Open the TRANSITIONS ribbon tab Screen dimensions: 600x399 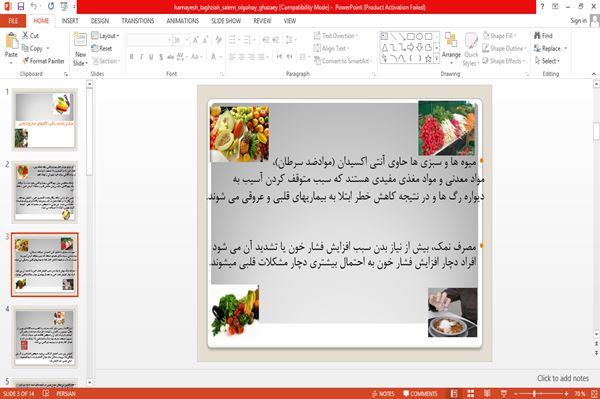click(138, 21)
